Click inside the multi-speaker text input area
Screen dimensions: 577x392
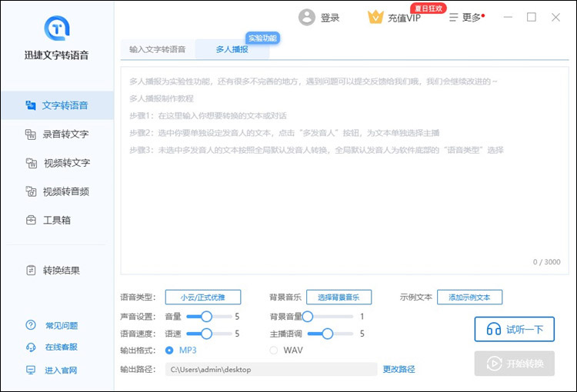click(345, 171)
